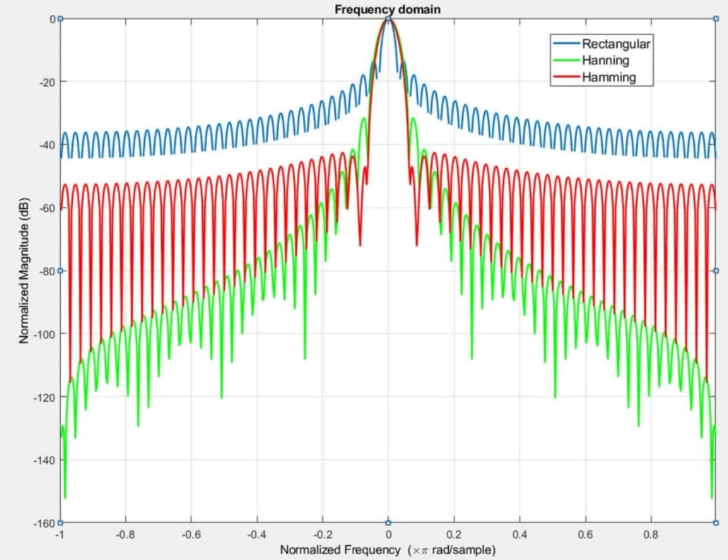Click the top-center axes resize handle
The width and height of the screenshot is (728, 560).
pyautogui.click(x=388, y=18)
